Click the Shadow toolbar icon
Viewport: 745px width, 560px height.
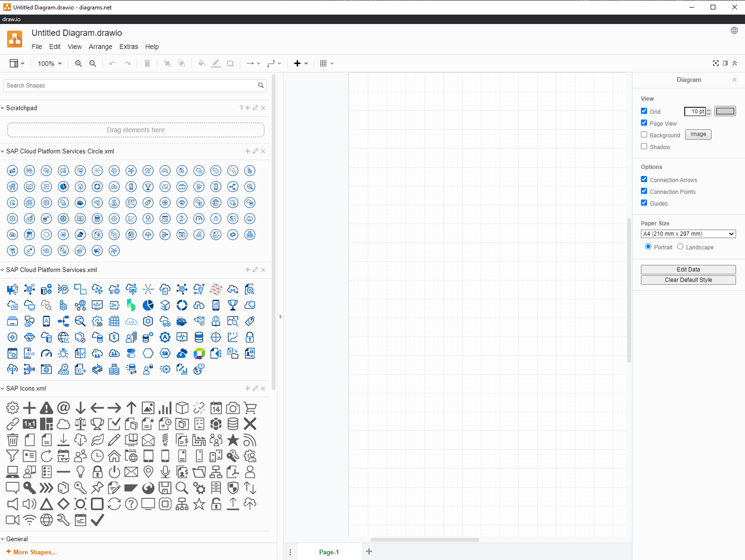(230, 64)
